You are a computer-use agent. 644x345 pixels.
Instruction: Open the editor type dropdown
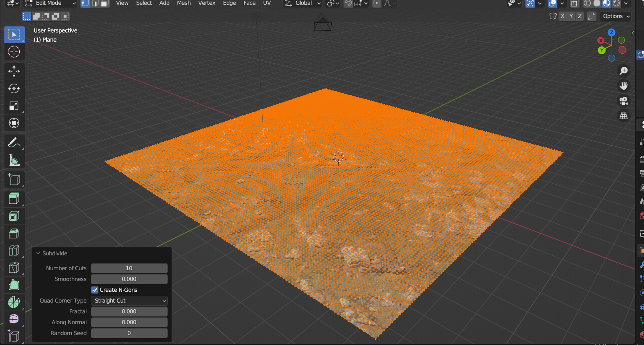tap(13, 3)
